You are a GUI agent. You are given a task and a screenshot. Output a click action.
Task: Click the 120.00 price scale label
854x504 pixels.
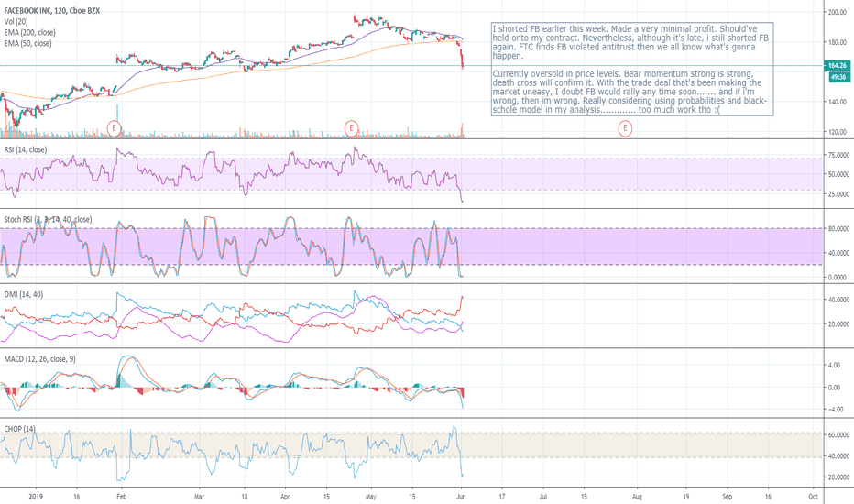click(x=838, y=132)
